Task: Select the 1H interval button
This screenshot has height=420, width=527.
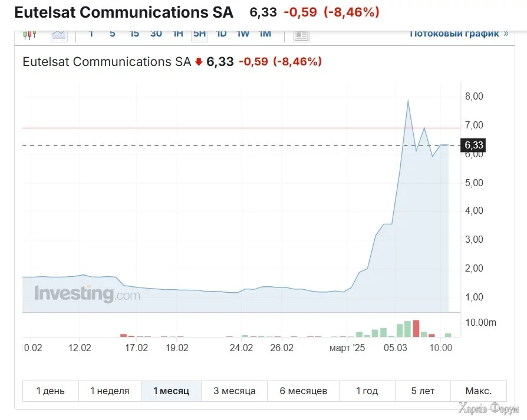Action: click(x=177, y=34)
